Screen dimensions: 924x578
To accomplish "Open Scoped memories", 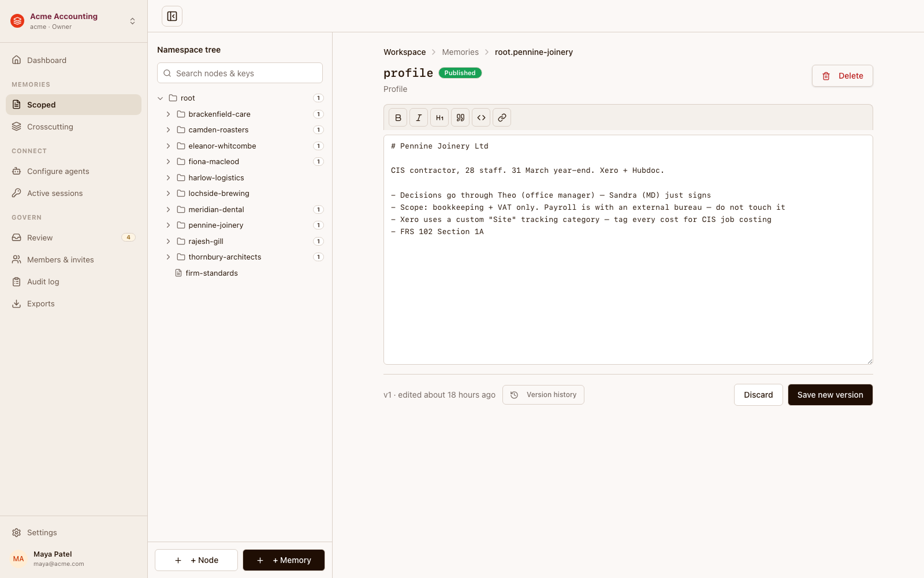I will click(73, 105).
